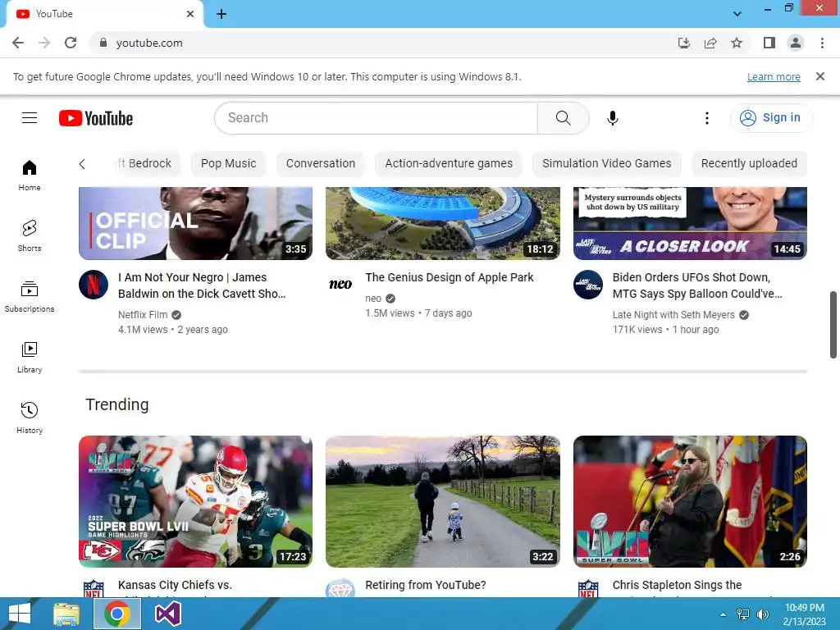This screenshot has width=840, height=630.
Task: Click Chris Stapleton Sings the title
Action: [677, 585]
